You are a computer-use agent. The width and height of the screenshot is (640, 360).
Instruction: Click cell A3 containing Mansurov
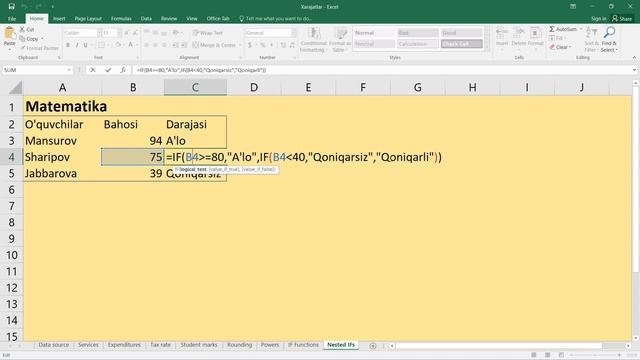[x=62, y=141]
